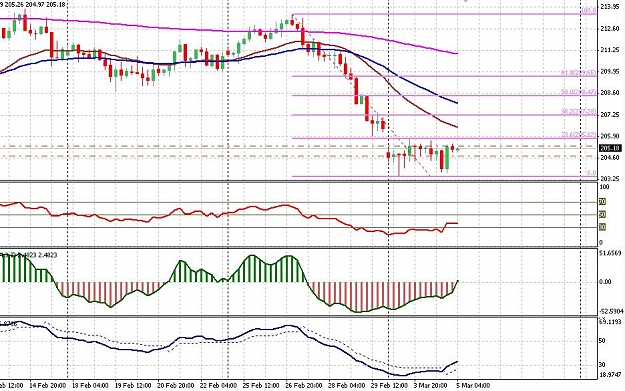Click the RSI level 50 marker
This screenshot has height=391, width=625.
tap(603, 215)
